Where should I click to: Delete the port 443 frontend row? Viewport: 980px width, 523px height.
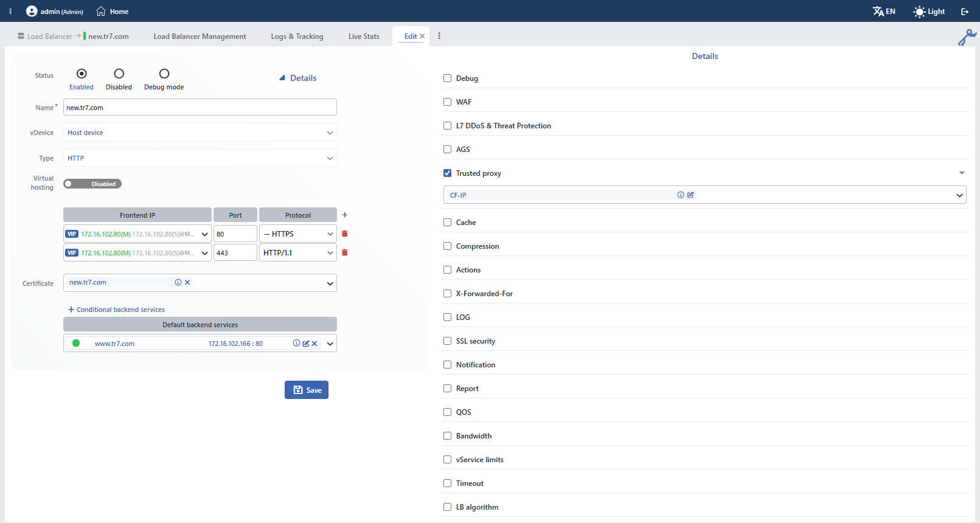[x=345, y=252]
